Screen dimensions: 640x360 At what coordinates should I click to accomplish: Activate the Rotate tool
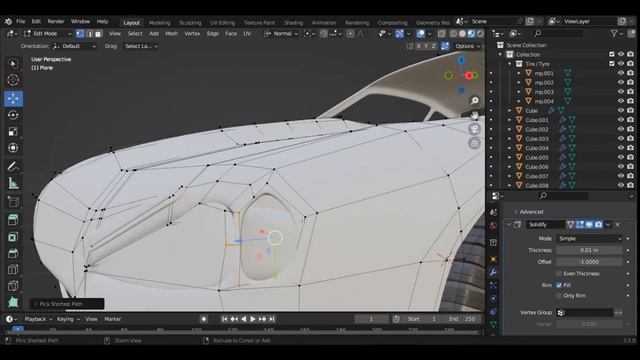click(x=13, y=115)
